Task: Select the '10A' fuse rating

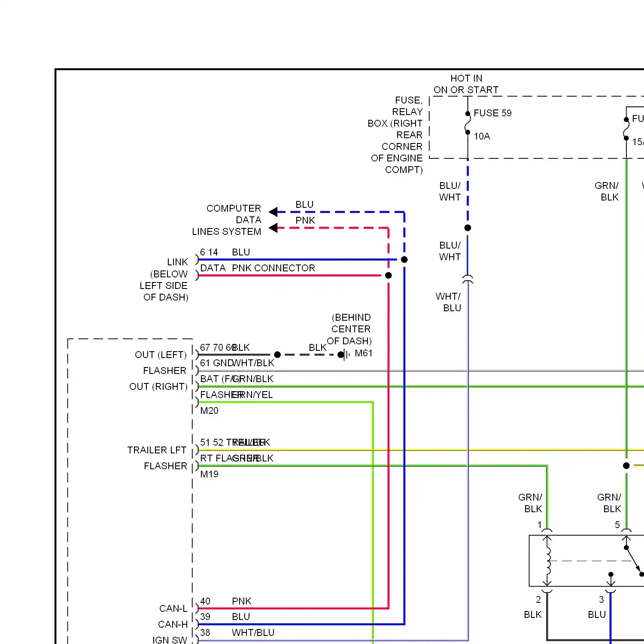Action: click(482, 136)
